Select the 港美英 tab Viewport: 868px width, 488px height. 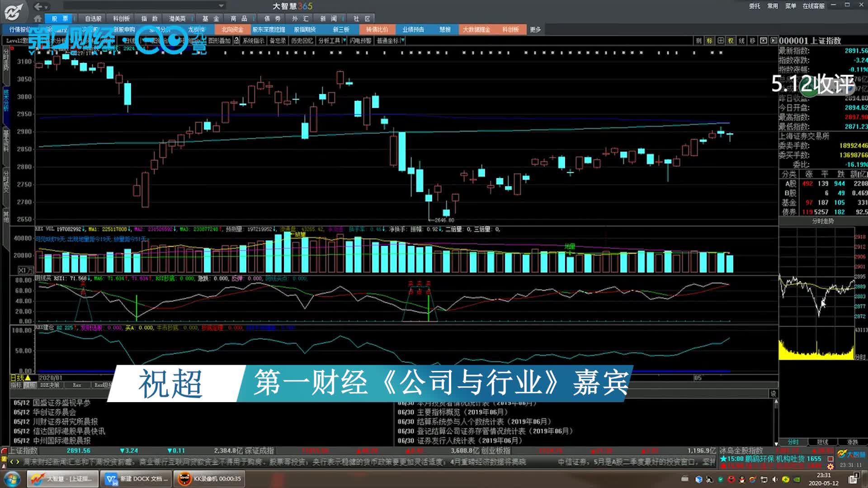click(x=177, y=19)
